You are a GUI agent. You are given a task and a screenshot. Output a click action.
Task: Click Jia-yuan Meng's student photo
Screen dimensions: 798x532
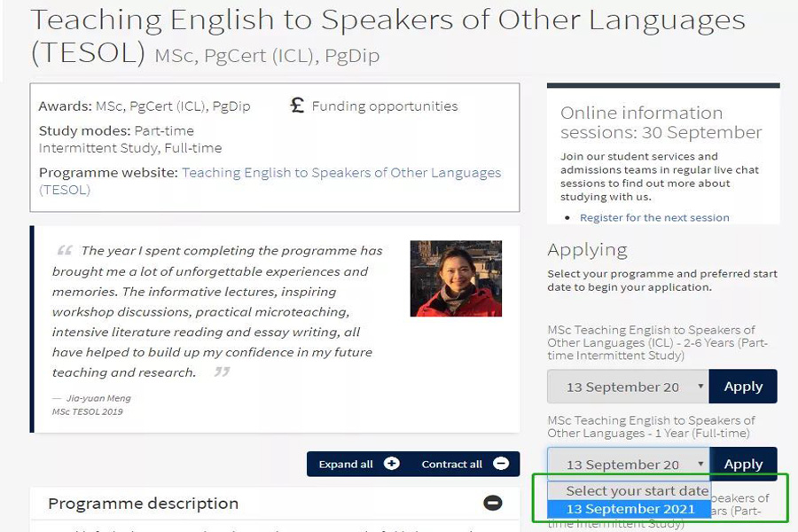point(456,278)
